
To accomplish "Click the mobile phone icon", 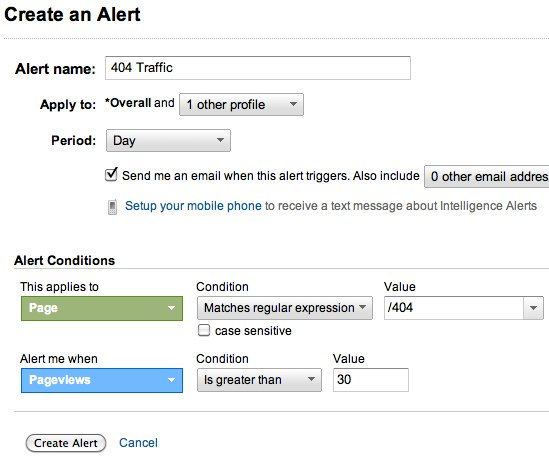I will pos(112,207).
